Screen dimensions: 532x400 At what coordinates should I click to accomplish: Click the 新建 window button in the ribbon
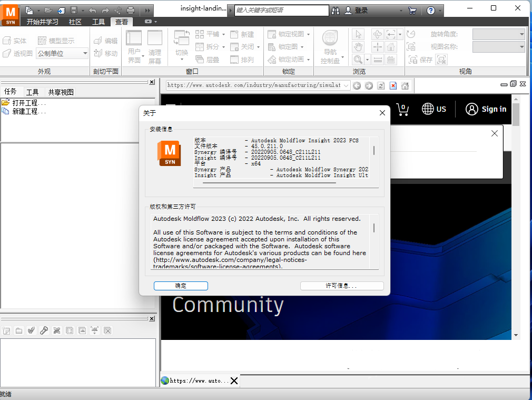click(x=242, y=34)
